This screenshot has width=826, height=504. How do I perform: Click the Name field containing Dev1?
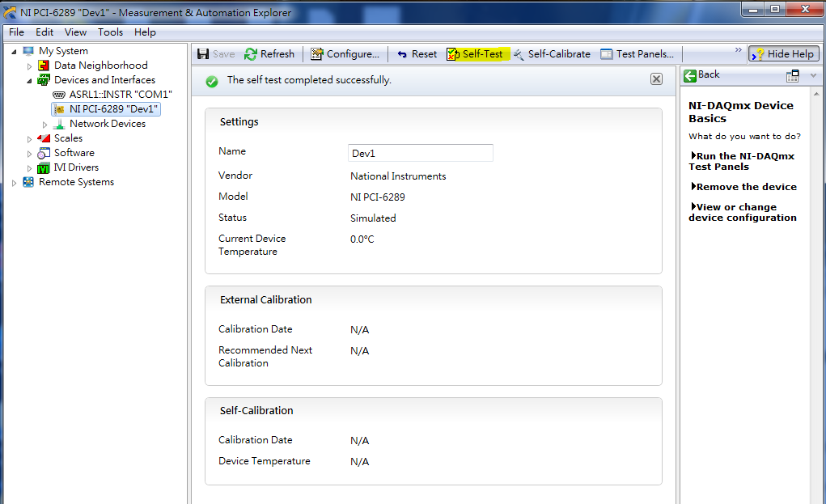click(421, 153)
